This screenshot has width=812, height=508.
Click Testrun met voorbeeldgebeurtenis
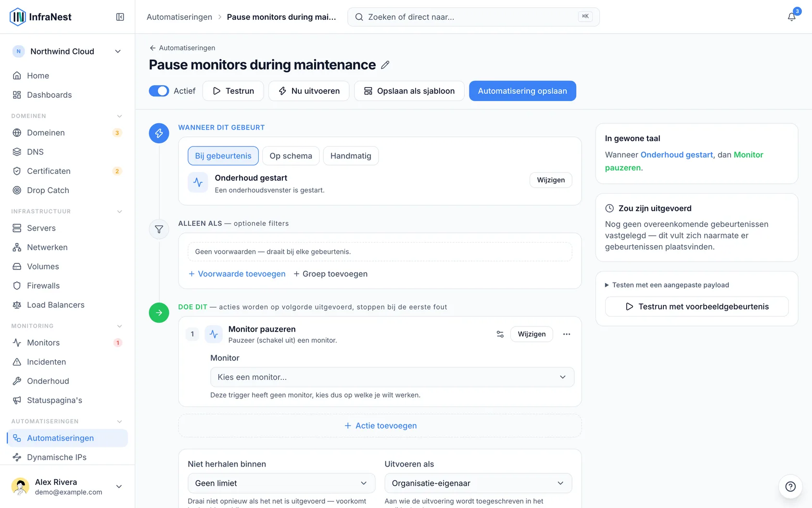coord(697,307)
